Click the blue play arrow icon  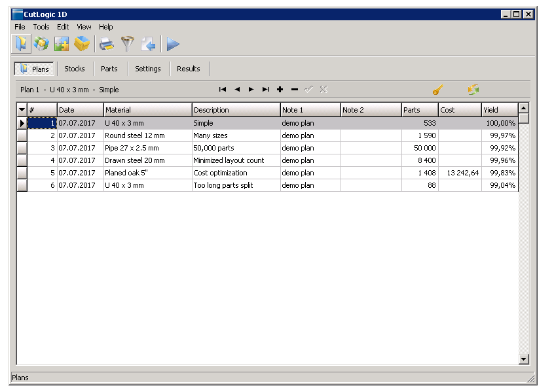173,44
